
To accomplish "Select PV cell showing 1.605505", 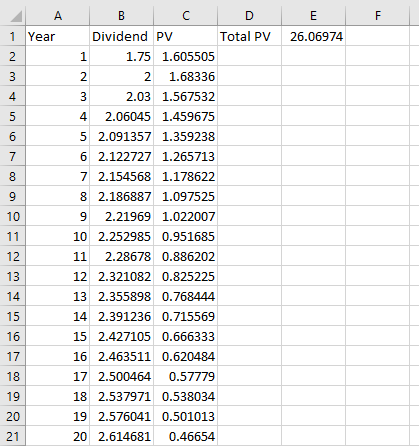I will 185,56.
